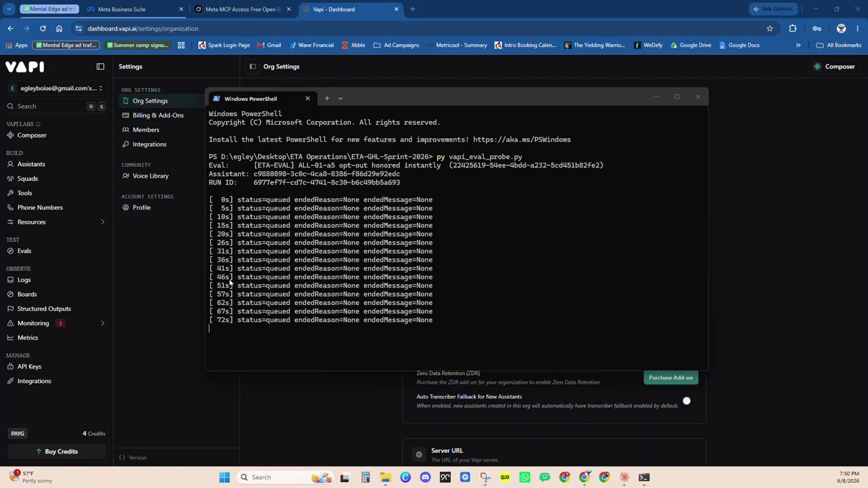Switch to Terminal icon in taskbar
The width and height of the screenshot is (868, 488).
(x=644, y=477)
